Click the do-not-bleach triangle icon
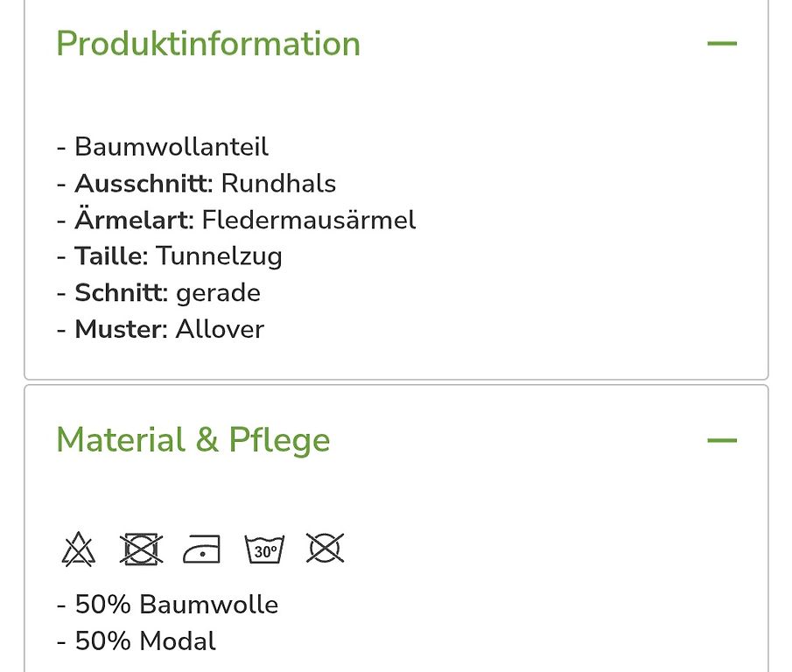792x672 pixels. click(x=78, y=549)
